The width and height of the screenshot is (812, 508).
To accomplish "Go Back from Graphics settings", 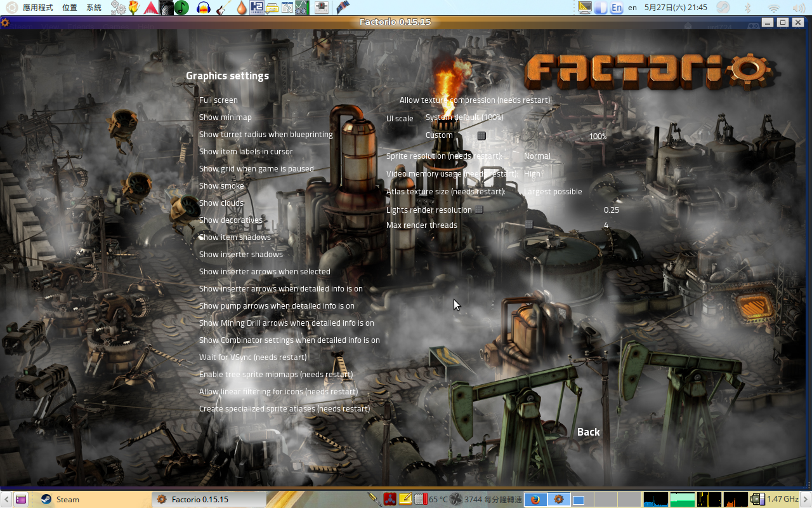I will (588, 432).
